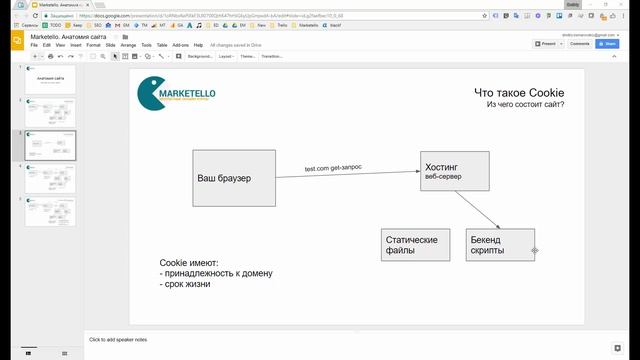Viewport: 640px width, 360px height.
Task: Open the File menu
Action: coord(34,45)
